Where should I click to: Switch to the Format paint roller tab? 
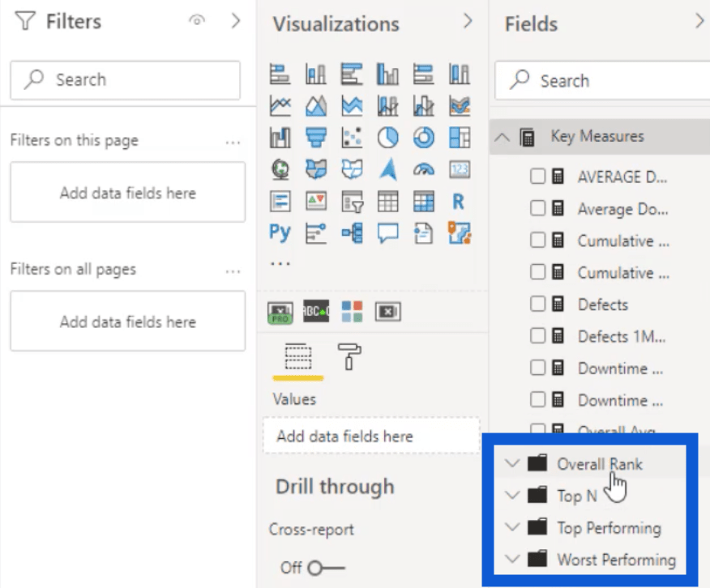point(349,356)
